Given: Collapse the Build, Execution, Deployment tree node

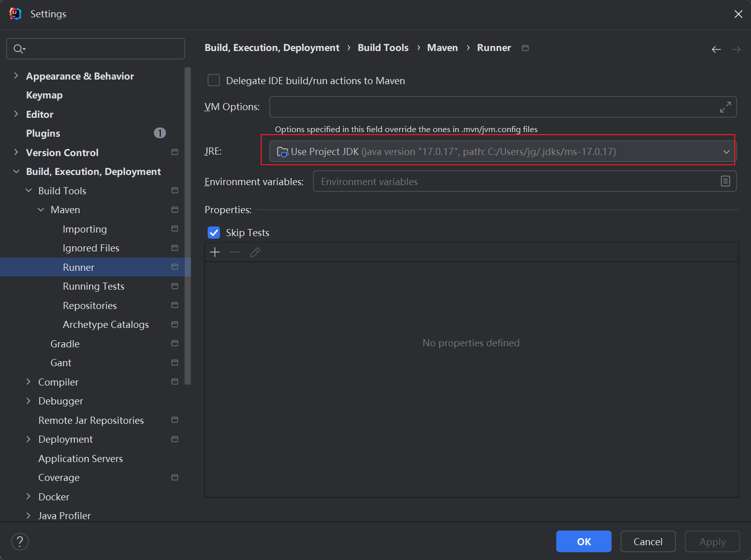Looking at the screenshot, I should [16, 171].
